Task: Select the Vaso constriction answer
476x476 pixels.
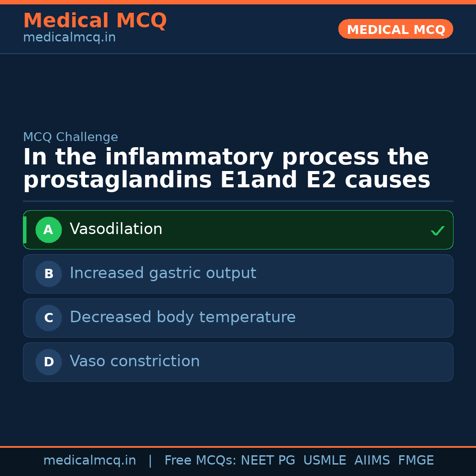Action: pos(134,361)
